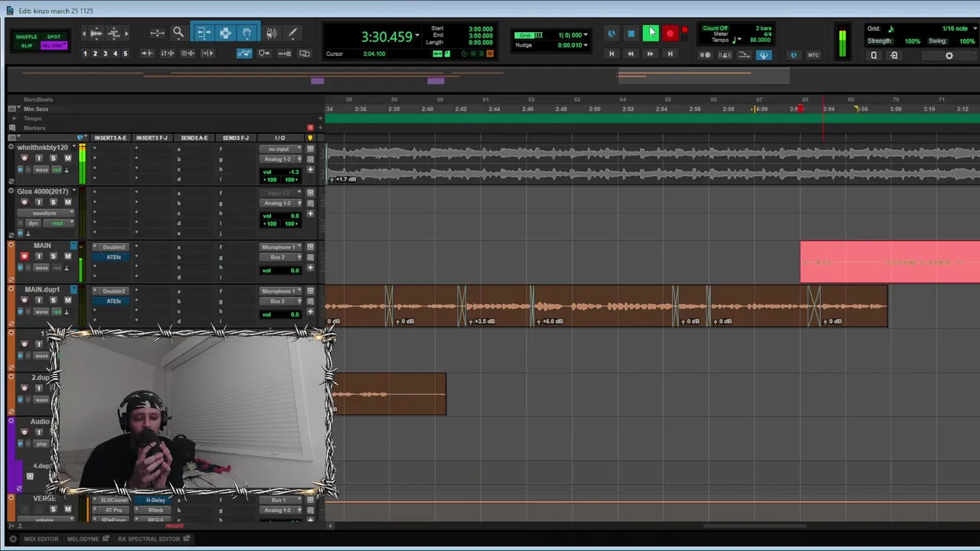Open the MIDI EDITOR tab
980x551 pixels.
[41, 539]
